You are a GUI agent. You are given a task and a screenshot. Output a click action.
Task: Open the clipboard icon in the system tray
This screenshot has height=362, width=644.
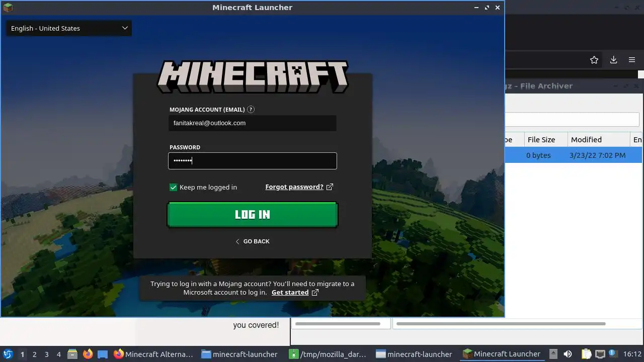tap(586, 354)
